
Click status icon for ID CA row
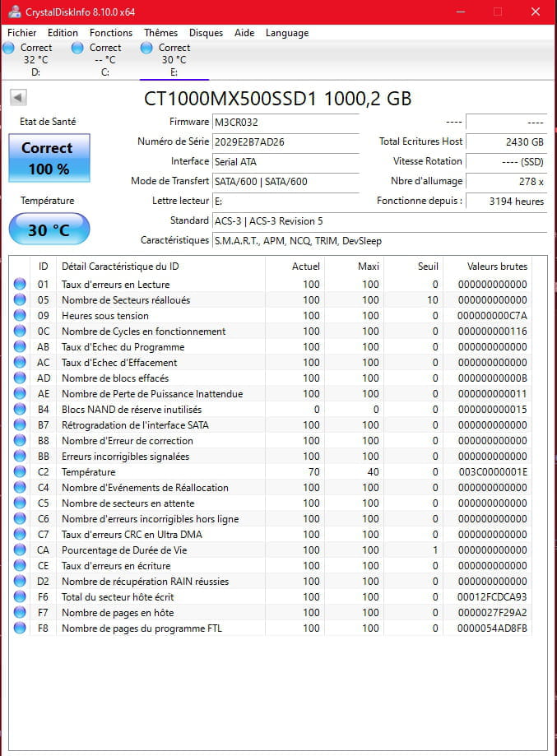20,550
